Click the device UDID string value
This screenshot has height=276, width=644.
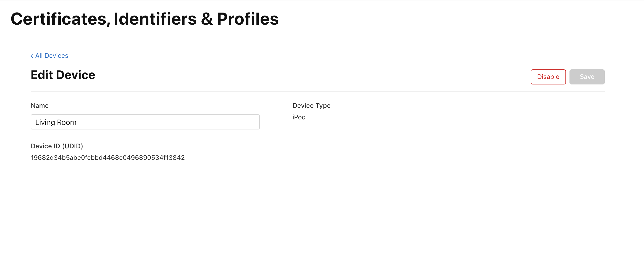tap(108, 158)
